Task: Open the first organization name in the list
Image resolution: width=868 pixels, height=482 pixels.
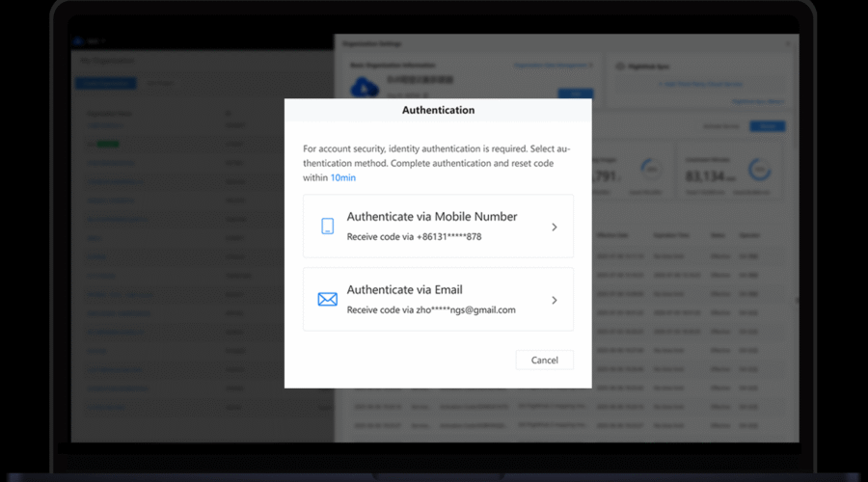Action: click(105, 125)
